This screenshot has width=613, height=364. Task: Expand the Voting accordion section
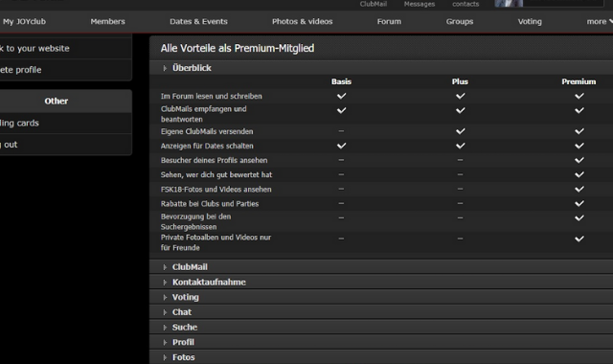381,297
